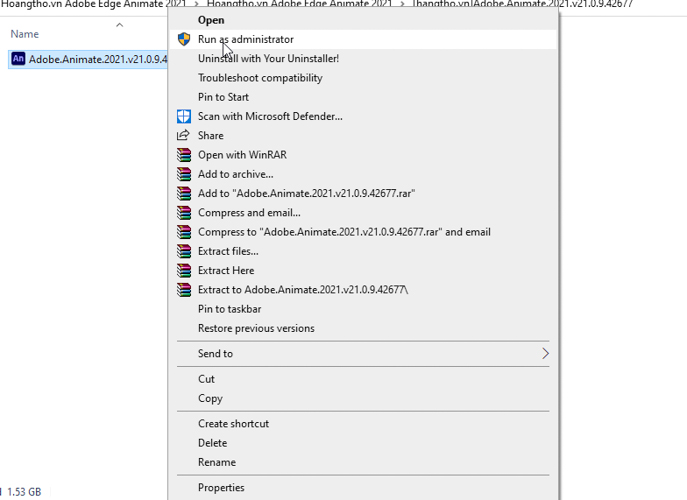Click the Share icon in context menu
The image size is (687, 500).
point(183,135)
